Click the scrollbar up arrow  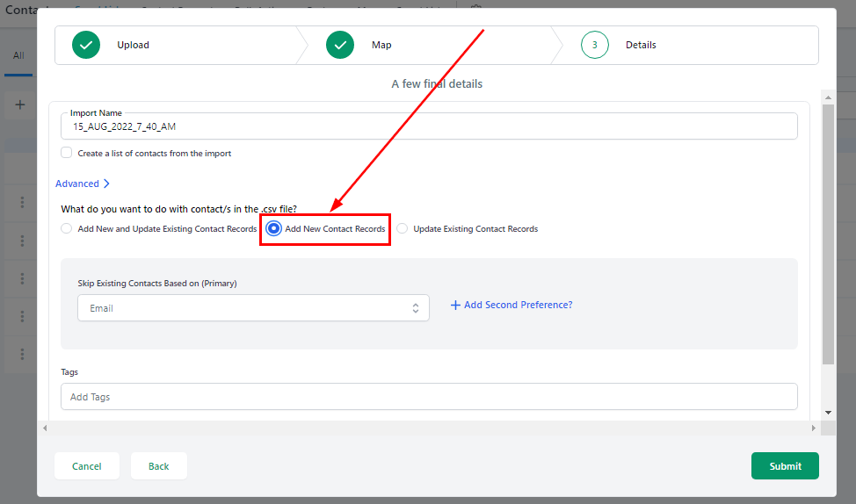(x=828, y=97)
